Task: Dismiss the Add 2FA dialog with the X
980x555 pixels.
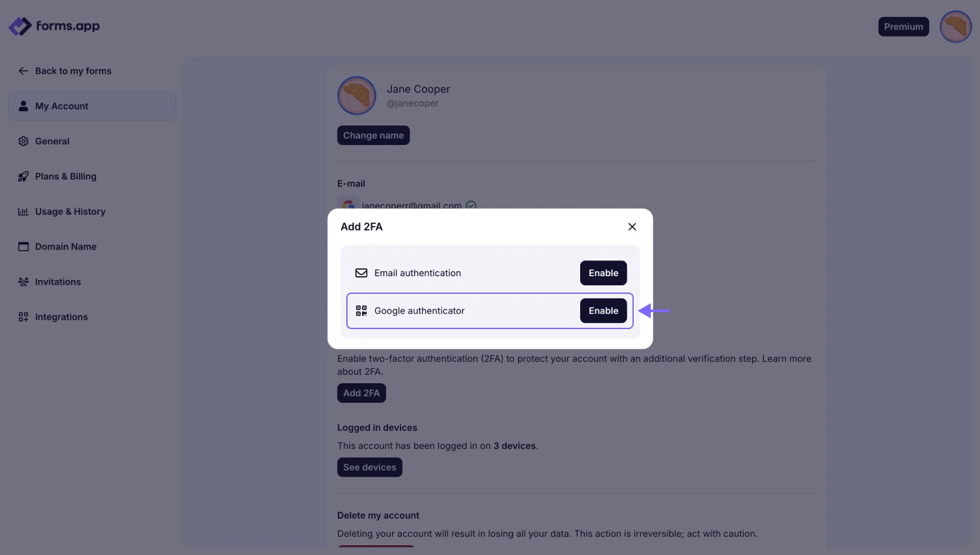Action: pyautogui.click(x=632, y=227)
